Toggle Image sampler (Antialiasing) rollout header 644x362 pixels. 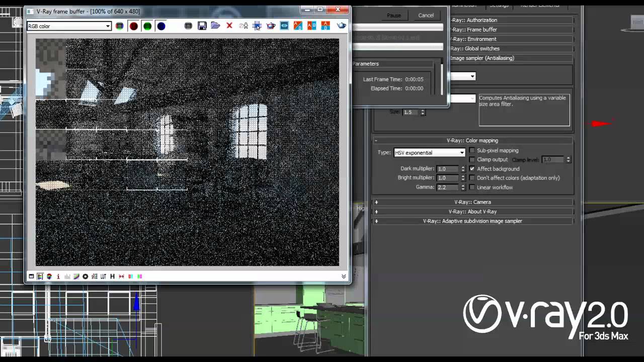pos(511,58)
